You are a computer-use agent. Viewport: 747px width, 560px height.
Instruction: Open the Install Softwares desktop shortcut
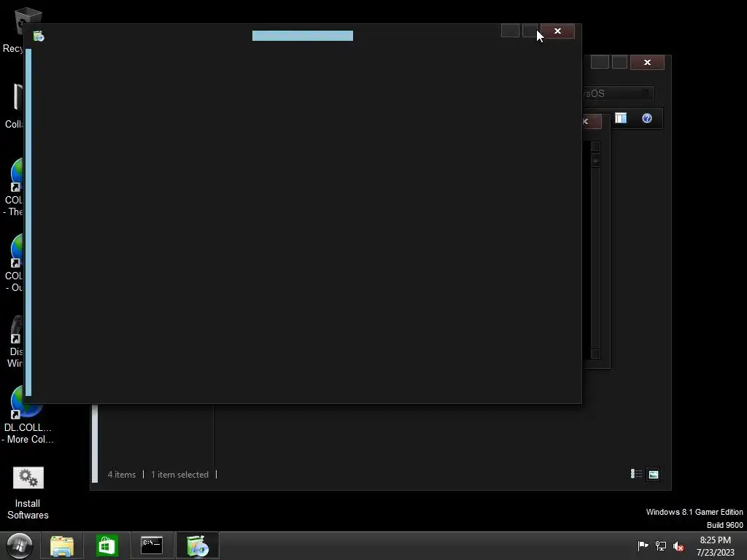coord(28,494)
